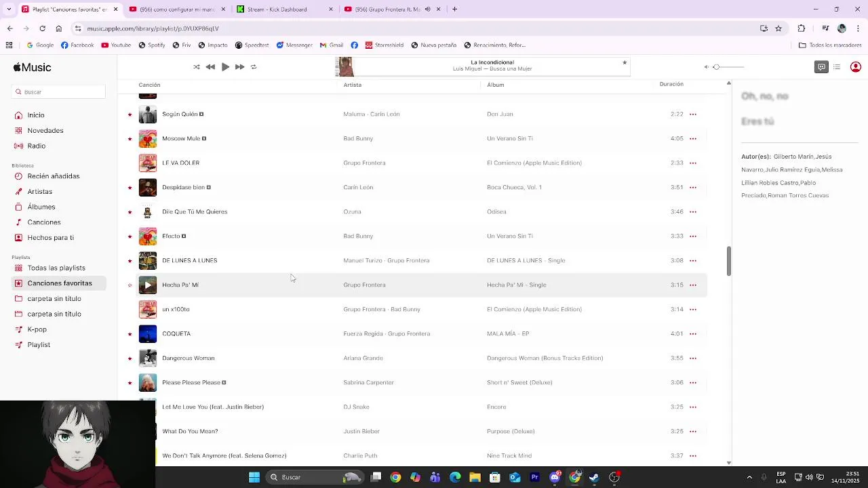The image size is (868, 488).
Task: Mute audio on the Grupo Frontera tab
Action: (x=427, y=9)
